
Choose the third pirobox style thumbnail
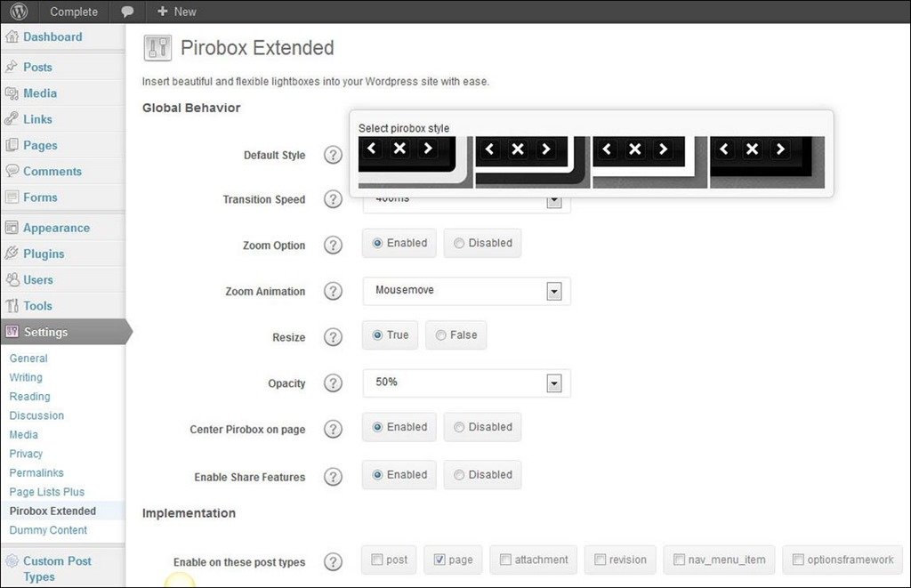[x=649, y=162]
